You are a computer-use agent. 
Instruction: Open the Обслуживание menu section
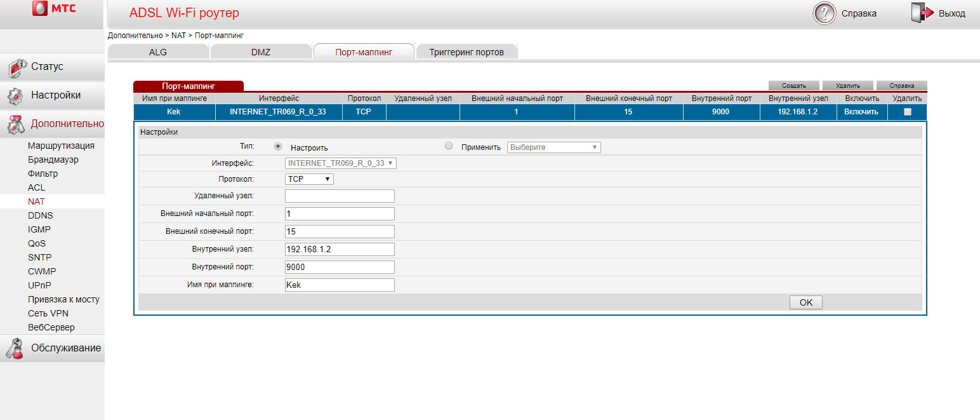tap(66, 348)
